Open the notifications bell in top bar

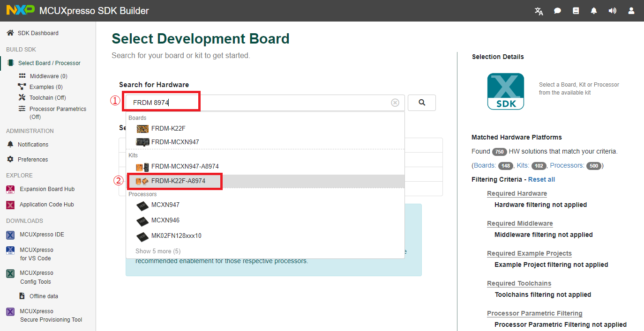click(594, 11)
